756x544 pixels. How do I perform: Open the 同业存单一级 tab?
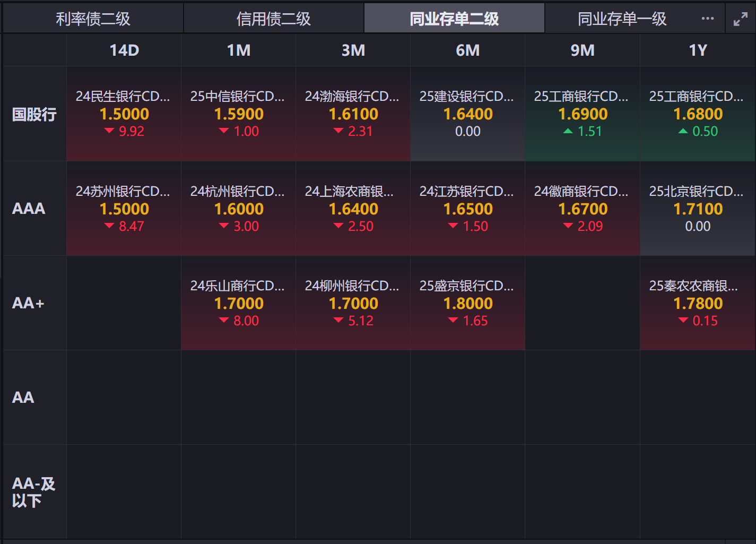[x=622, y=19]
